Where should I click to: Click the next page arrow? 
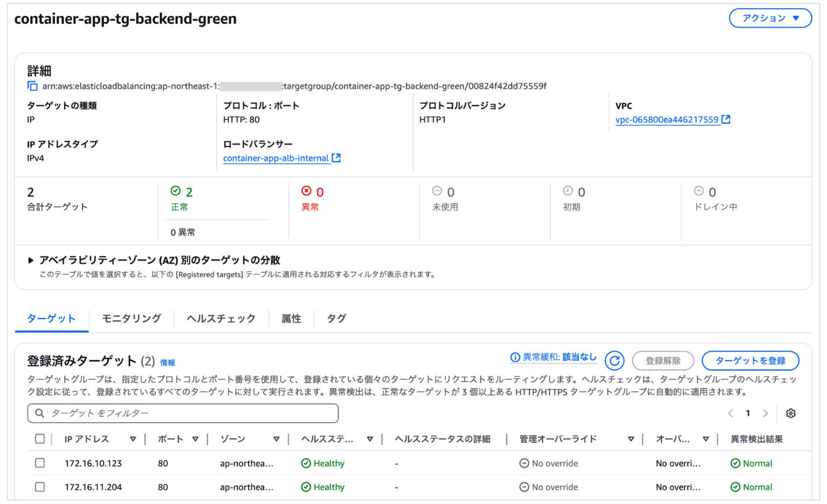point(766,413)
